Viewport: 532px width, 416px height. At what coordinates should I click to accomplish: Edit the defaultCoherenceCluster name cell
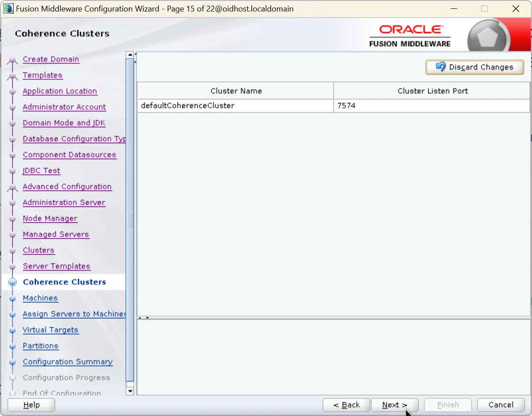pos(235,106)
